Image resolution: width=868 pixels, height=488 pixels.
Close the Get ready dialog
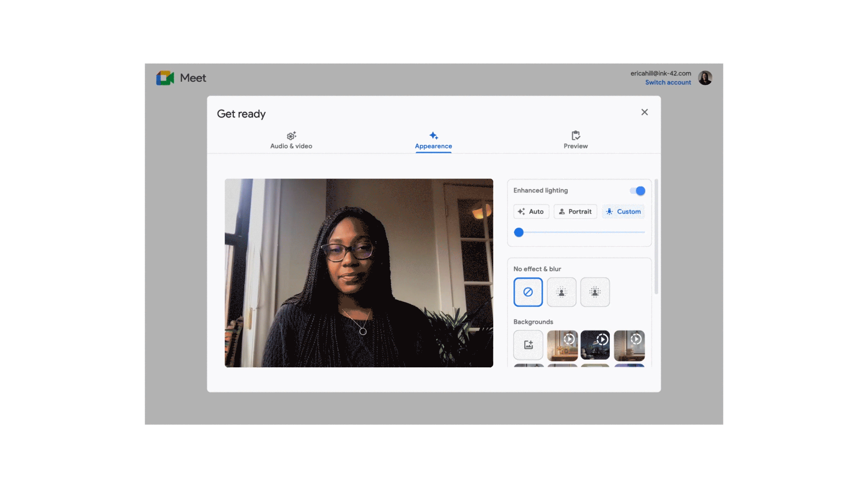pyautogui.click(x=644, y=112)
